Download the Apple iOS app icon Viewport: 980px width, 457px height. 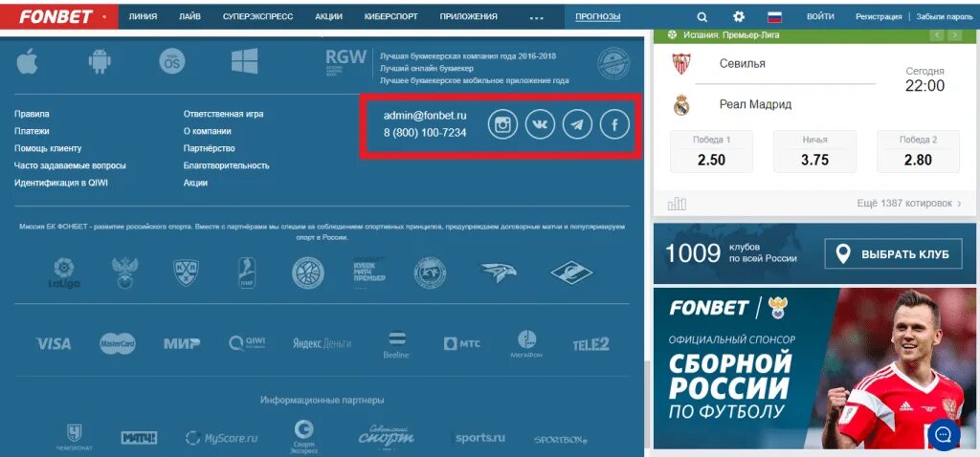28,61
